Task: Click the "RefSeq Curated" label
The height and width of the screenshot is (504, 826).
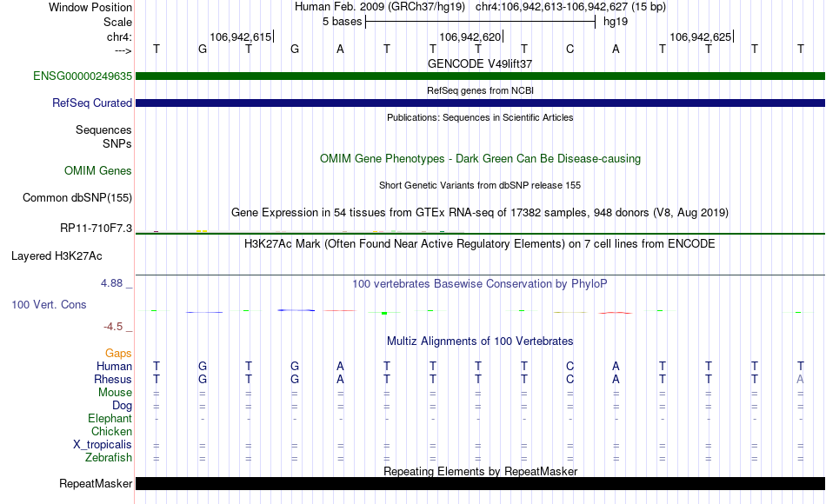Action: 92,103
